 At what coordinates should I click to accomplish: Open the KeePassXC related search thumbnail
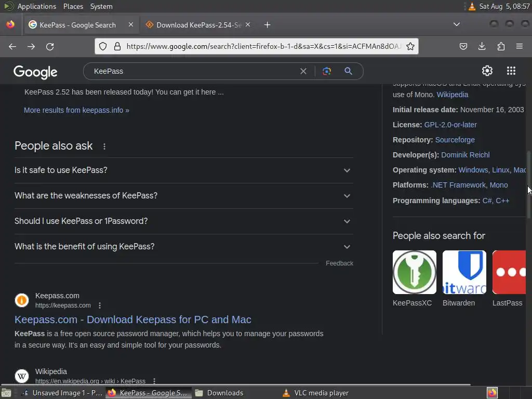click(414, 272)
